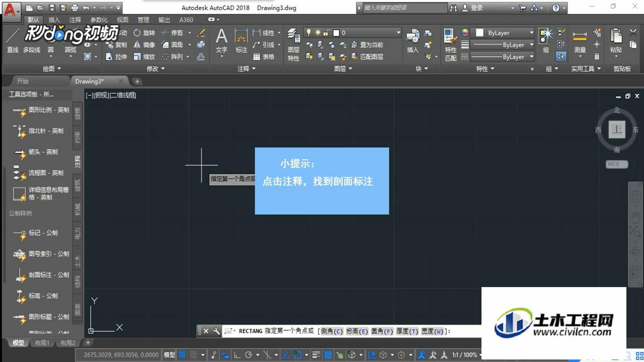Click Make Current (置为当前) layer button
The height and width of the screenshot is (362, 644).
pyautogui.click(x=366, y=45)
